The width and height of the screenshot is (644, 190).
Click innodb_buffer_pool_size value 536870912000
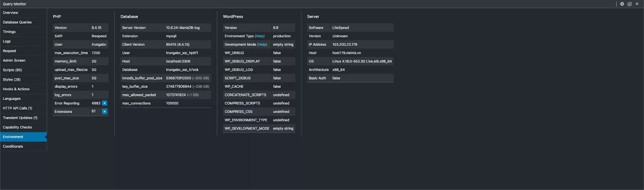tap(178, 78)
